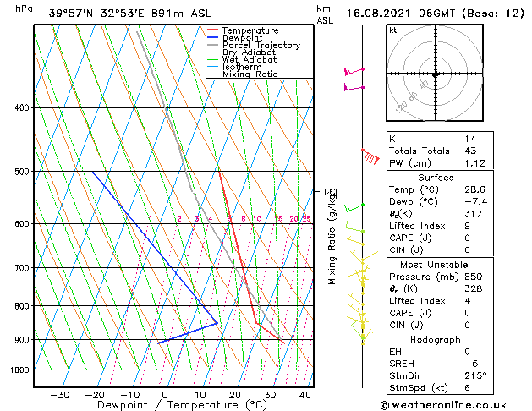This screenshot has width=532, height=411.
Task: Click the Pressure (mb) value 850
Action: click(474, 277)
